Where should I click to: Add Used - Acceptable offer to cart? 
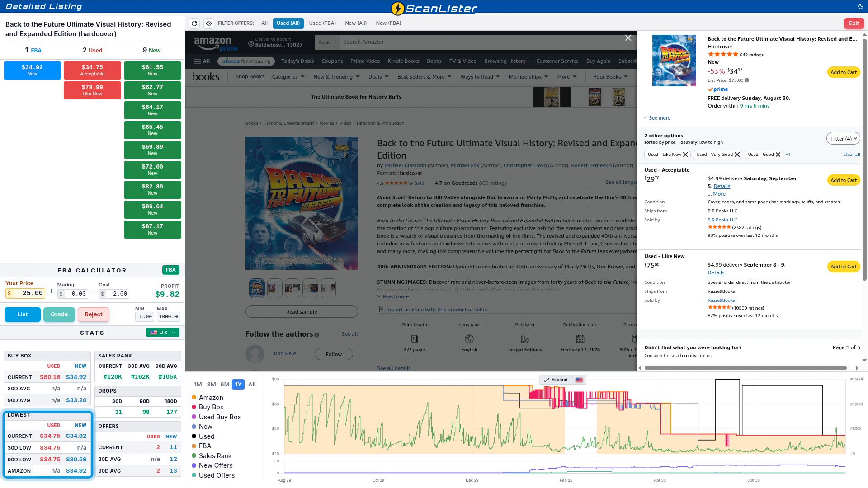click(x=844, y=180)
